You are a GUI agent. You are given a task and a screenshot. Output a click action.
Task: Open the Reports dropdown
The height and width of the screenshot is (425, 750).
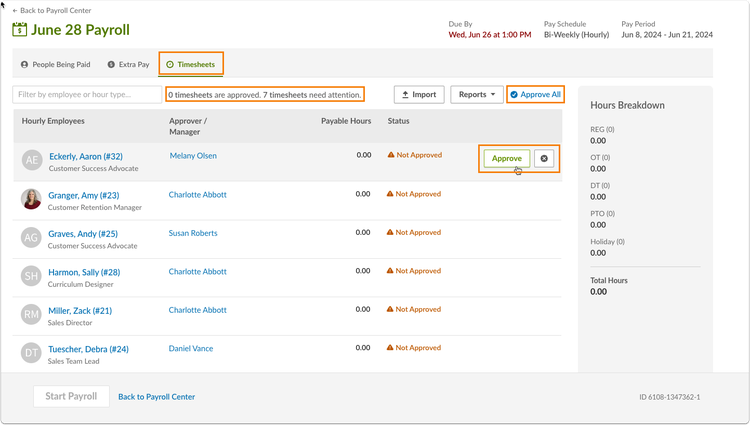pyautogui.click(x=477, y=95)
